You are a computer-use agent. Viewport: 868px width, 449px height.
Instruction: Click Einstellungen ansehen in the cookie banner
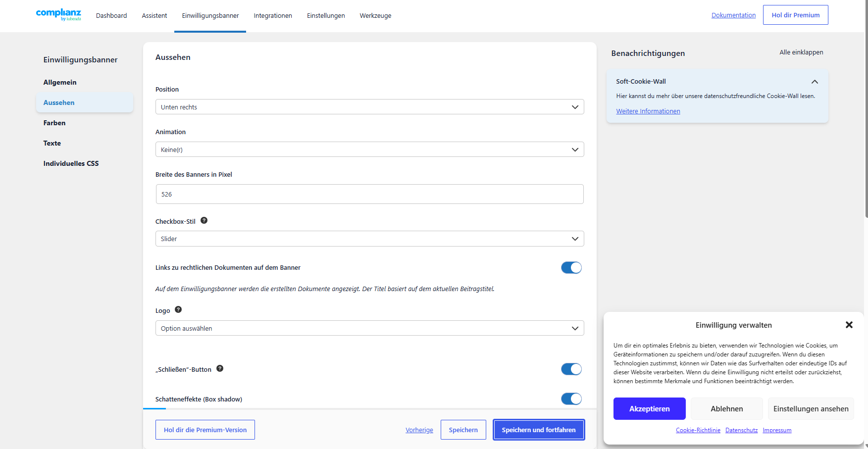tap(811, 409)
